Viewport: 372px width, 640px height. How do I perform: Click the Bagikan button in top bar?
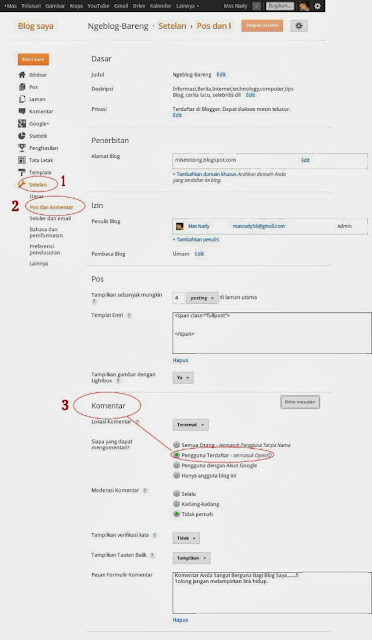[280, 6]
